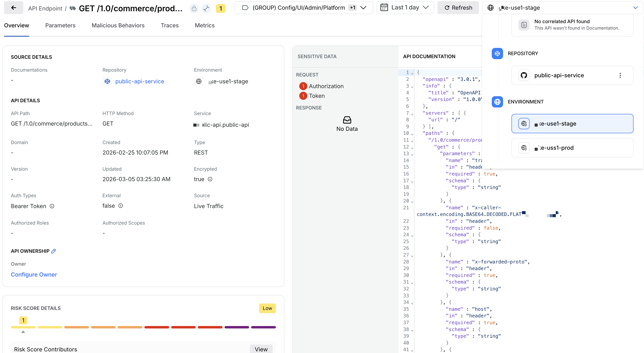Click the red Token count badge
644x353 pixels.
point(303,96)
